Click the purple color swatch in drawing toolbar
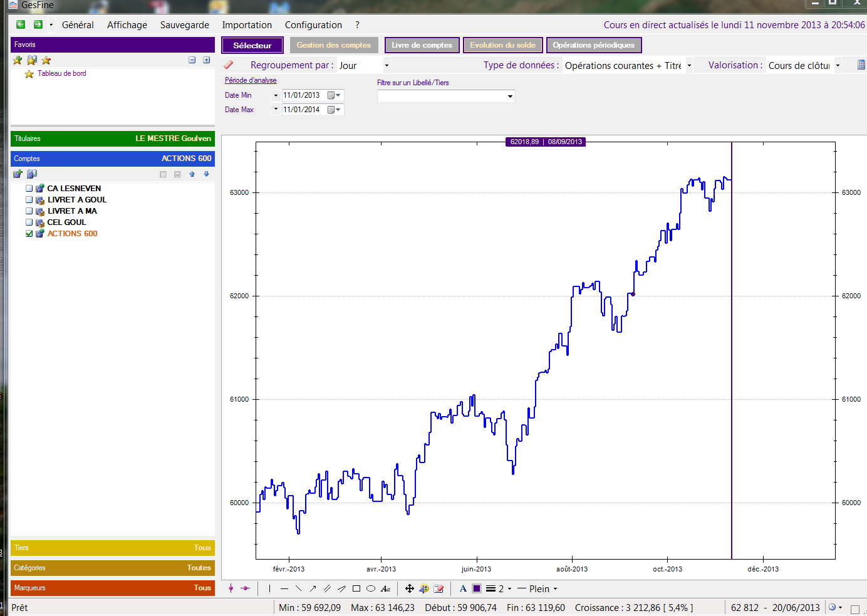 click(477, 588)
